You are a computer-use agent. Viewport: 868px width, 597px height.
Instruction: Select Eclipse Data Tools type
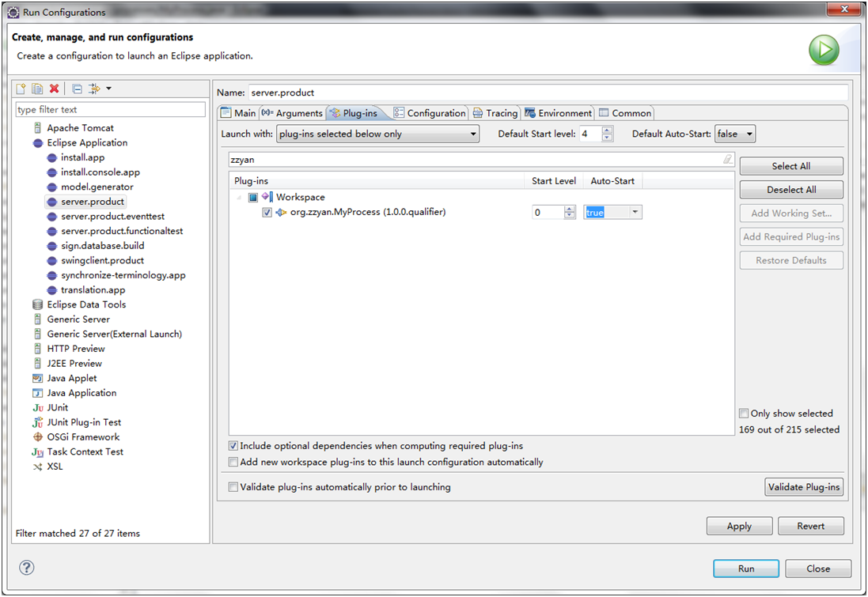tap(86, 304)
